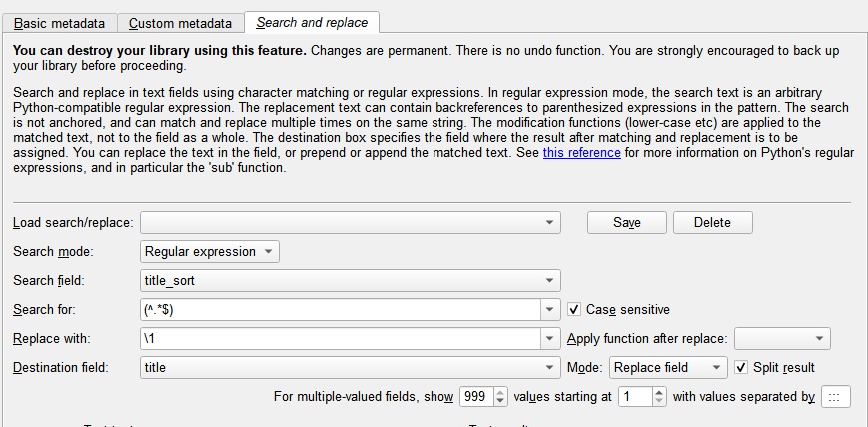
Task: Switch to the Basic metadata tab
Action: (59, 23)
